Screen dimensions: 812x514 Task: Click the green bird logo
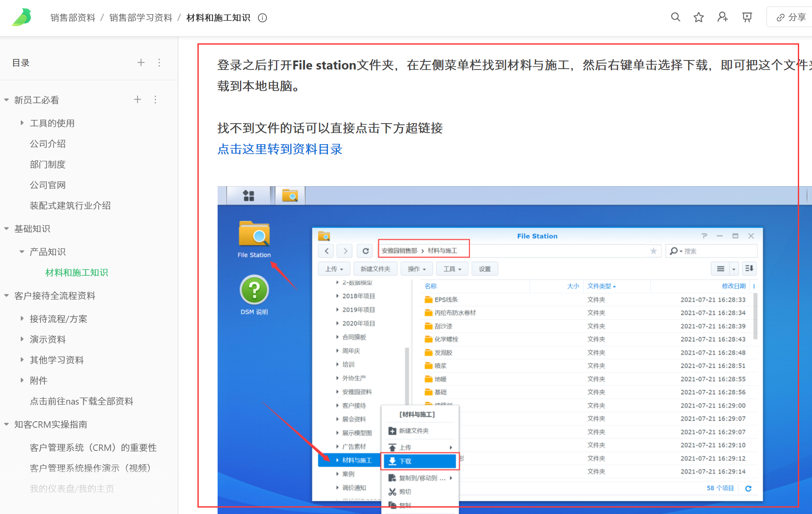[22, 17]
